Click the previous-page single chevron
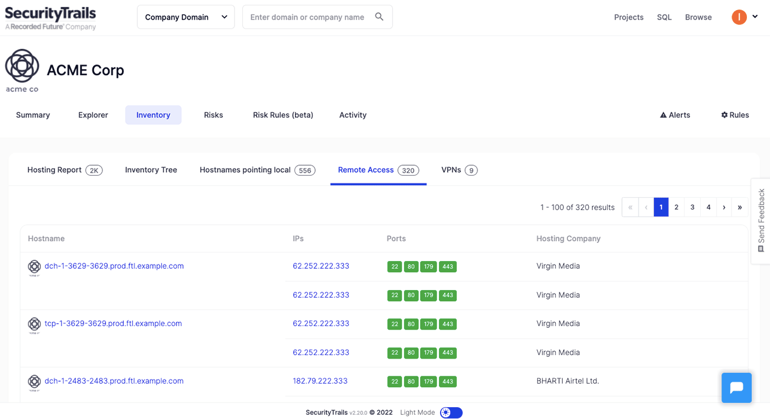Image resolution: width=770 pixels, height=419 pixels. coord(646,207)
